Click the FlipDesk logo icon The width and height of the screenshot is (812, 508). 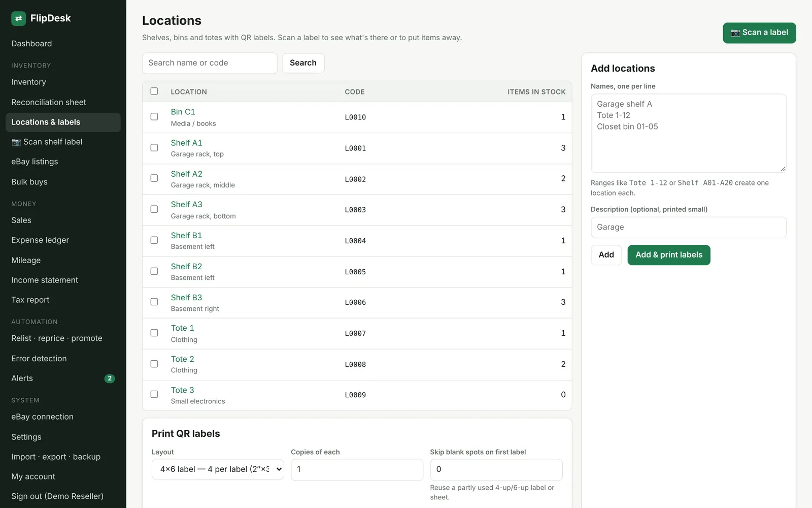[x=18, y=18]
